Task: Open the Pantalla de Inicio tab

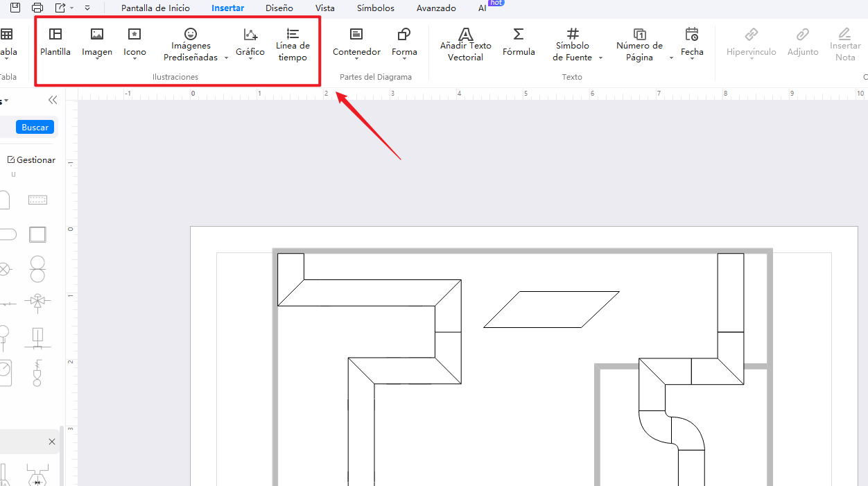Action: click(155, 8)
